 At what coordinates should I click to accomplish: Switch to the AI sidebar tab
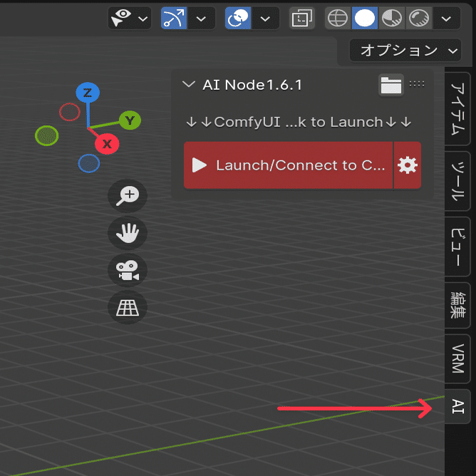(457, 406)
